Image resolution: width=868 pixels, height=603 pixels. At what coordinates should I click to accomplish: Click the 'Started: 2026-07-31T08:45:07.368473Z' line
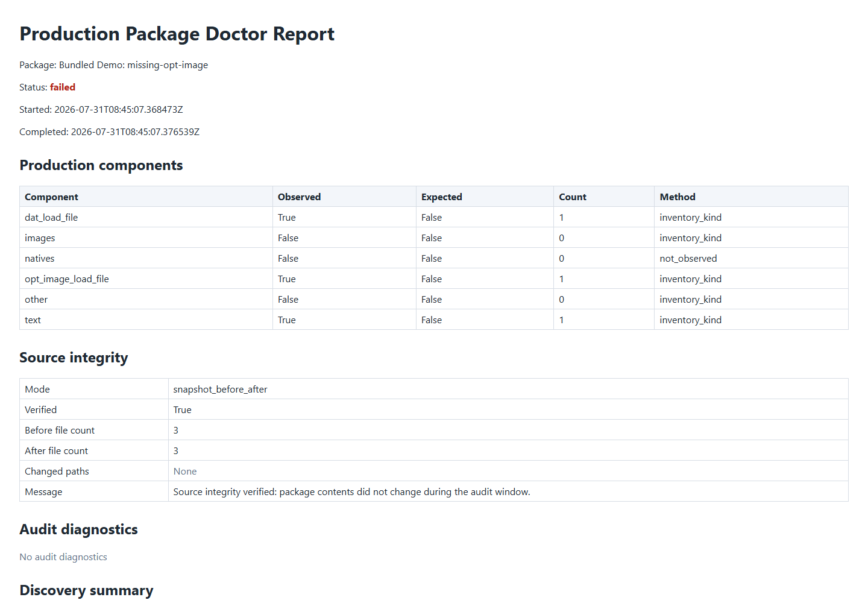click(x=101, y=110)
